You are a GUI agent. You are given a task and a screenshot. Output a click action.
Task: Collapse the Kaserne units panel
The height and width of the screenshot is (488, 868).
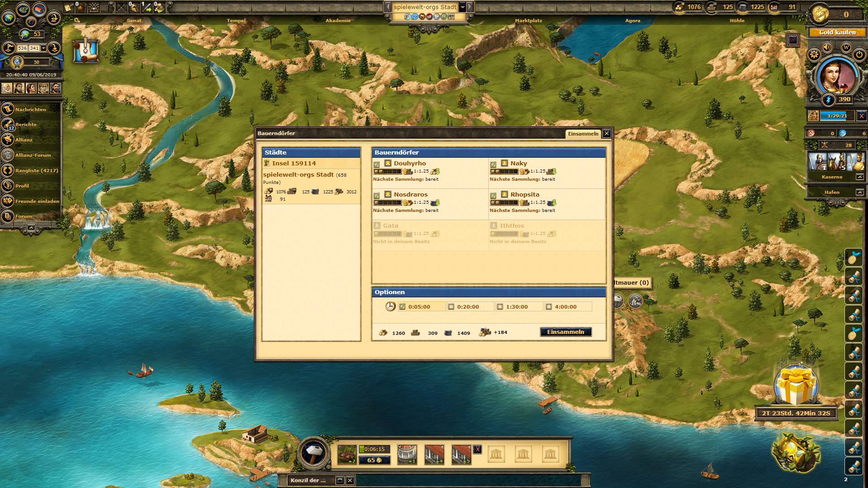[x=859, y=177]
